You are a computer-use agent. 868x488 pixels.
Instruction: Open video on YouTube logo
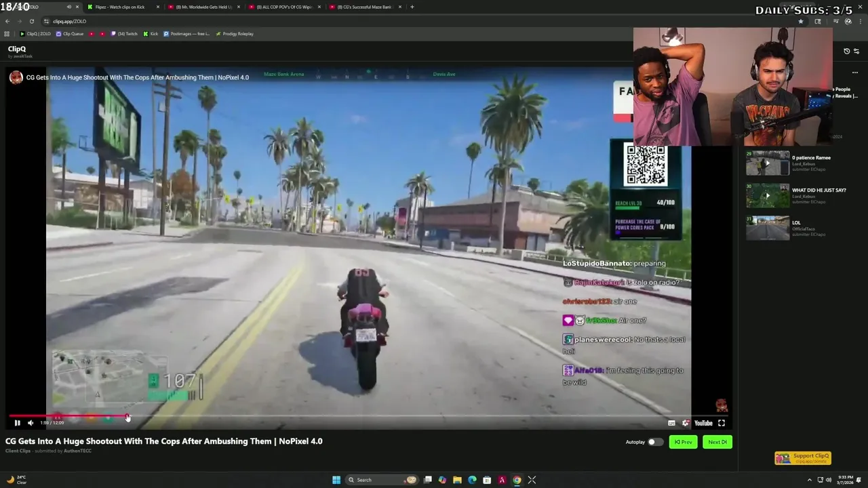(703, 423)
